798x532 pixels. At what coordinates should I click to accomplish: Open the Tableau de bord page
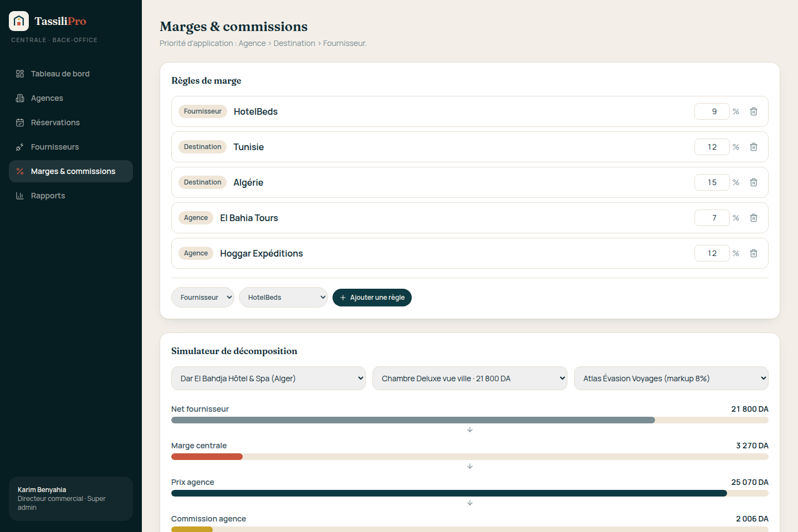[71, 74]
